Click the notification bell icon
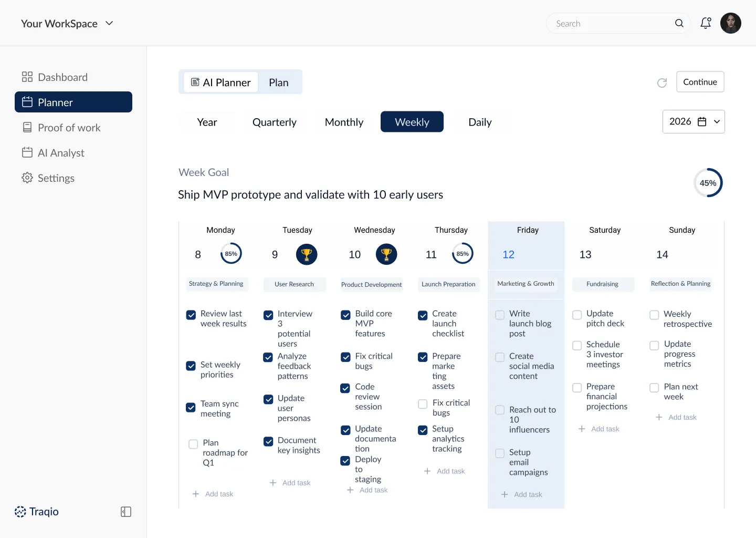756x538 pixels. (706, 23)
